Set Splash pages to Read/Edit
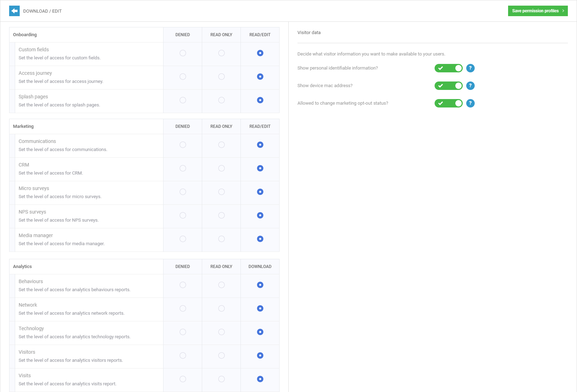The height and width of the screenshot is (392, 577). click(260, 100)
